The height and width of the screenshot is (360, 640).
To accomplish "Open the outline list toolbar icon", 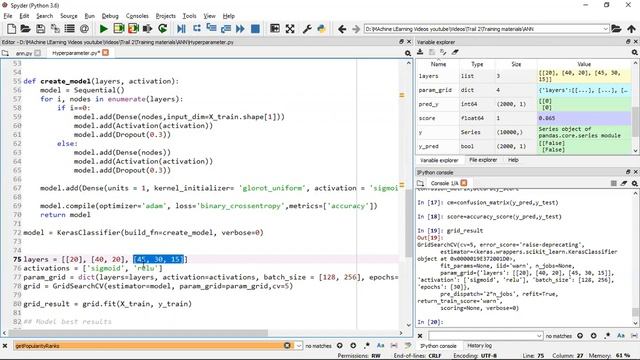I will point(70,29).
